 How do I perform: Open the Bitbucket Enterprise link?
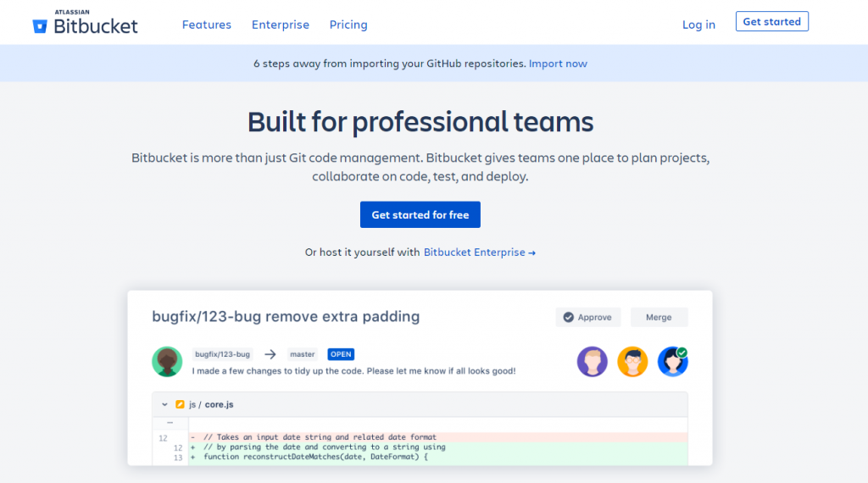pos(480,253)
